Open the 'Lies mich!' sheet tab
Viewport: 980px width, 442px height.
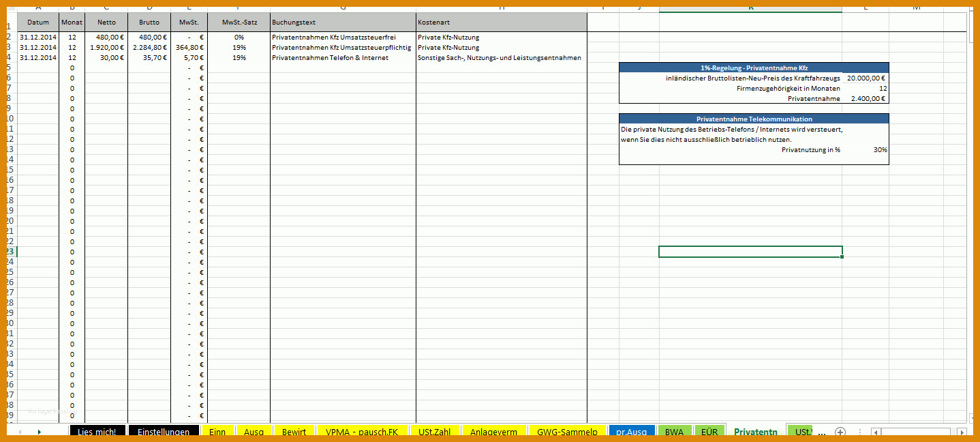97,432
